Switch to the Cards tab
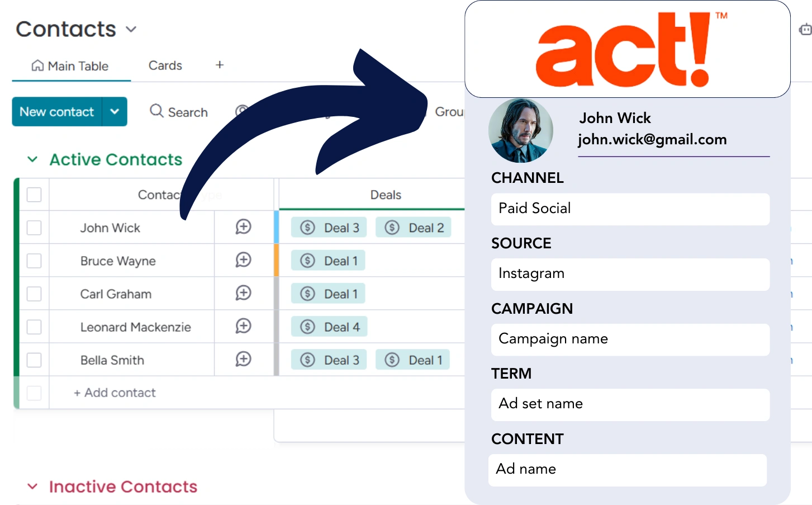Viewport: 812px width, 505px height. [165, 65]
